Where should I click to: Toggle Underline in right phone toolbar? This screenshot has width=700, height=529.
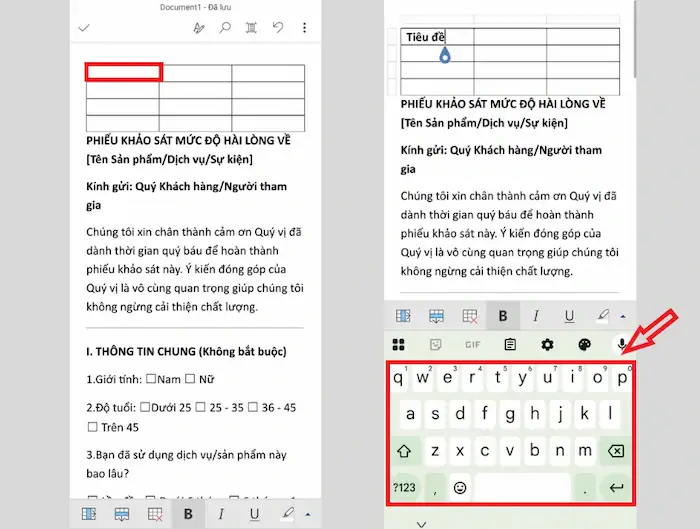pos(569,317)
